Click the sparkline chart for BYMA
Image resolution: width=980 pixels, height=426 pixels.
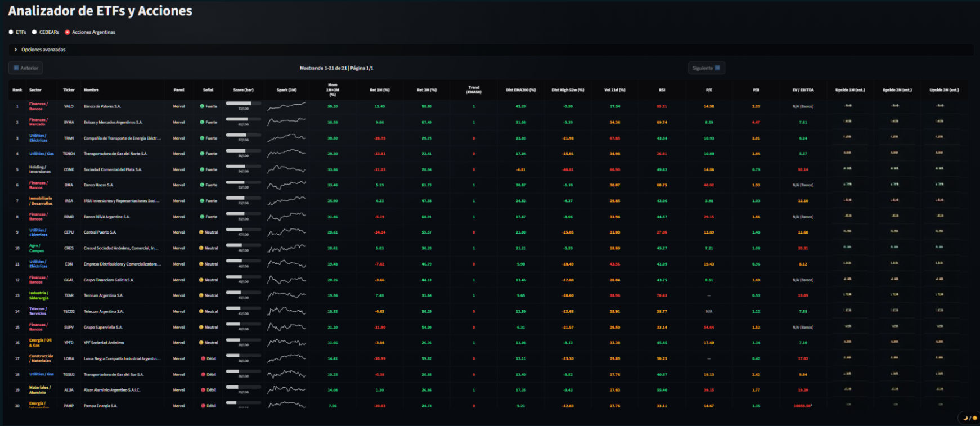[x=286, y=122]
